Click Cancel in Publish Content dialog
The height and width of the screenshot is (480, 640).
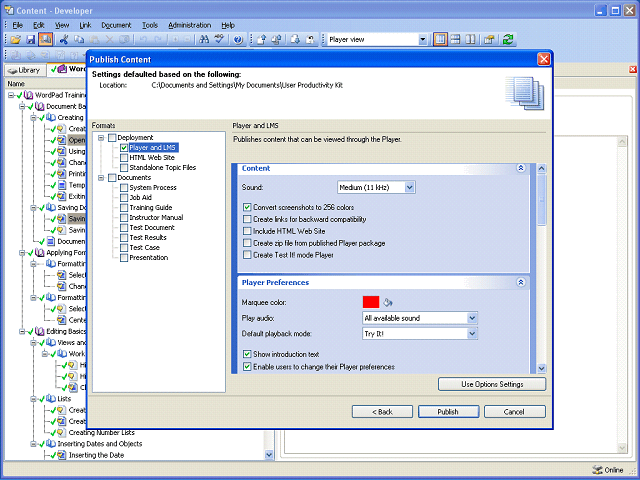514,412
